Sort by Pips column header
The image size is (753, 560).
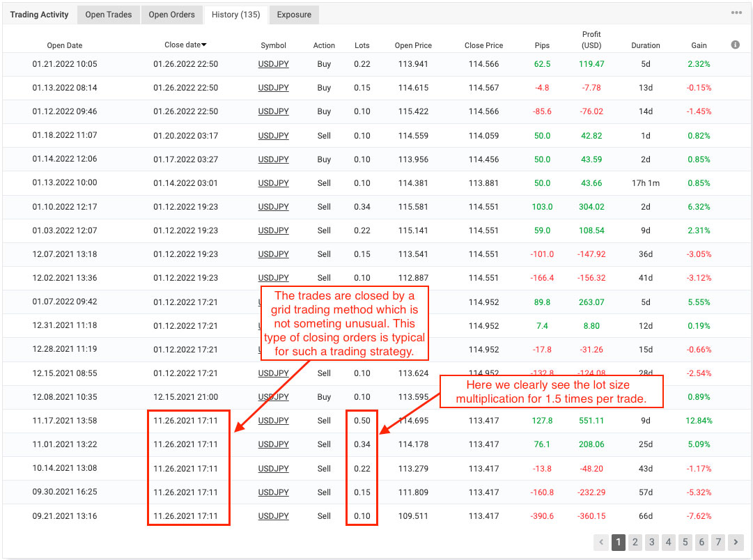pyautogui.click(x=542, y=45)
